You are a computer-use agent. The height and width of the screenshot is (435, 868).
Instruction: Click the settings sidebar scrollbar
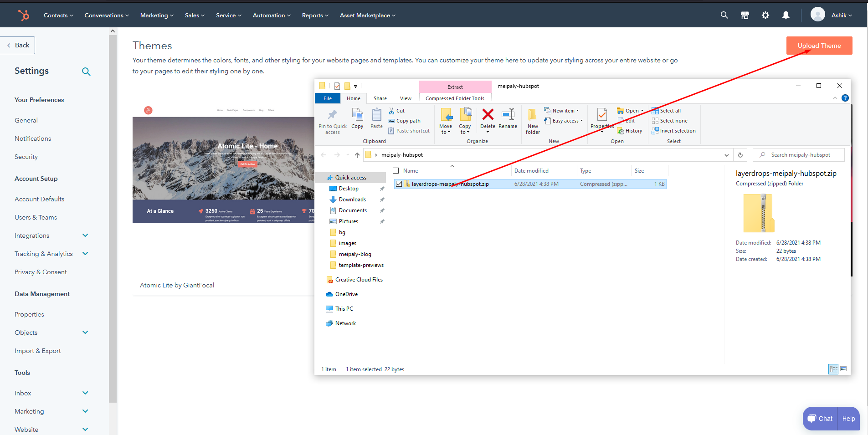click(113, 219)
